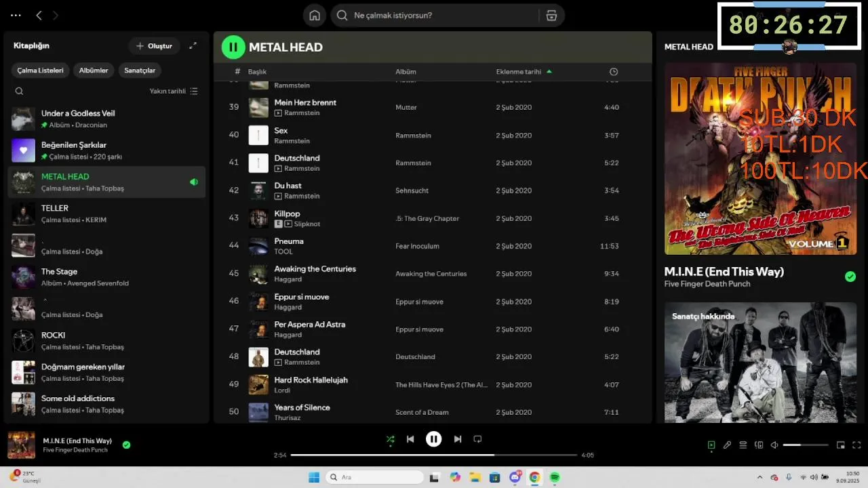This screenshot has height=488, width=868.
Task: Click the Hard Rock Hallelujah cover thumbnail
Action: point(258,384)
